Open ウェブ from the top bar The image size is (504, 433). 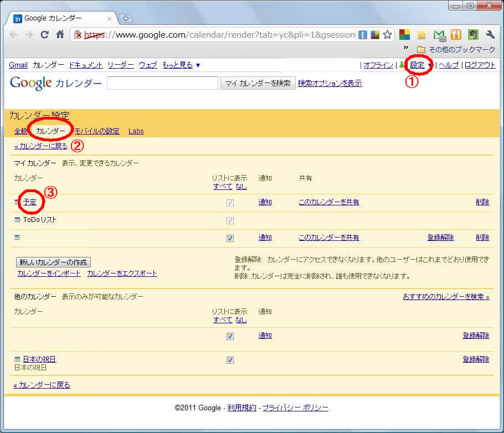click(x=148, y=65)
